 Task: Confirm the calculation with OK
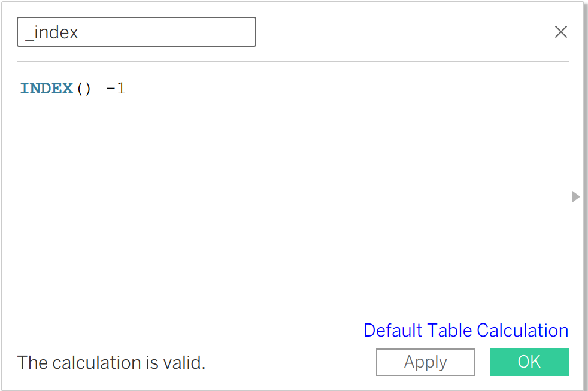(529, 362)
